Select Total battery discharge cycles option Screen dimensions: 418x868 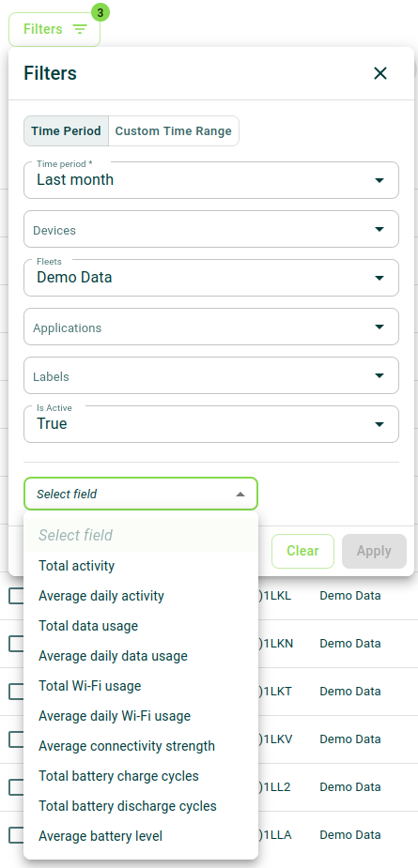141,806
